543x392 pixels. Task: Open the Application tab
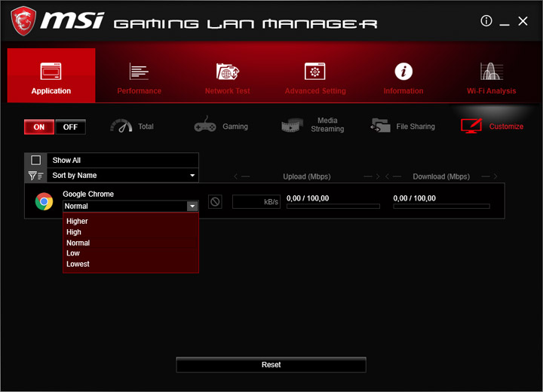pos(51,75)
